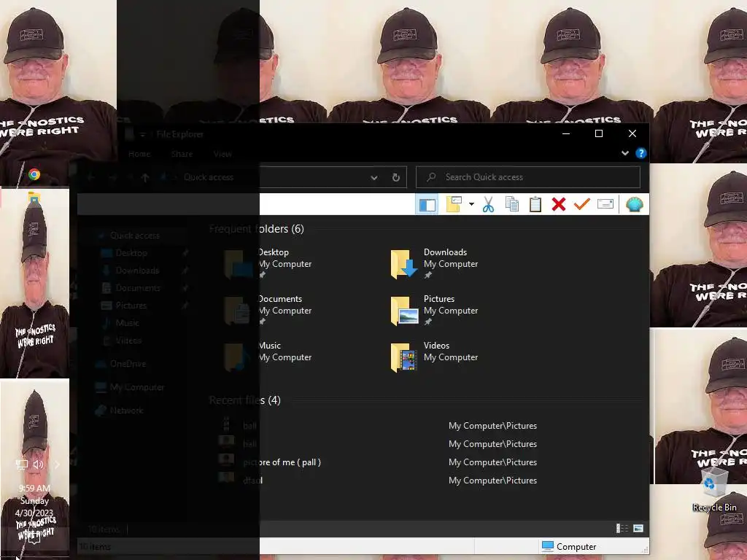Open Classic Shell settings shell icon
This screenshot has height=560, width=747.
click(x=635, y=204)
